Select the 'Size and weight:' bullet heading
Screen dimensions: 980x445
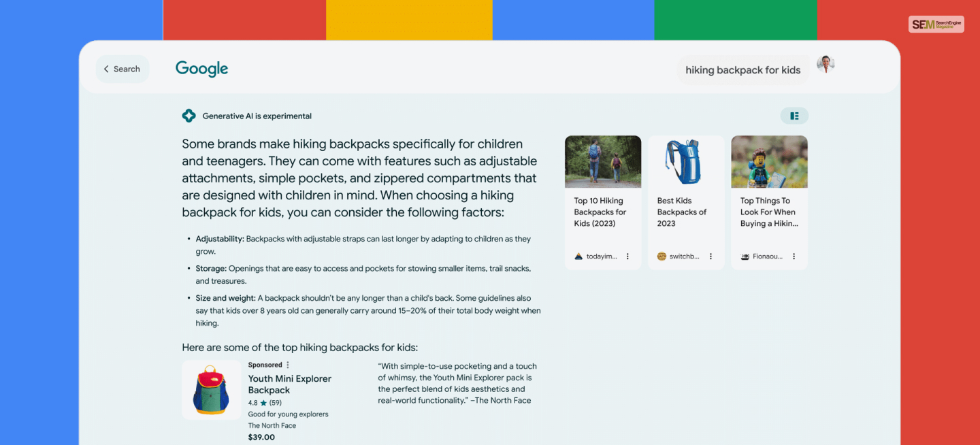(225, 298)
